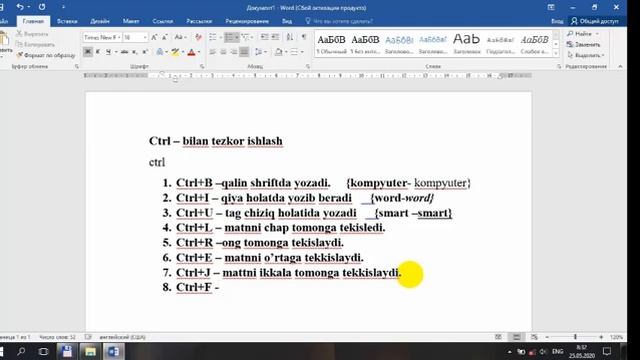
Task: Click borders icon in paragraph group
Action: point(294,52)
